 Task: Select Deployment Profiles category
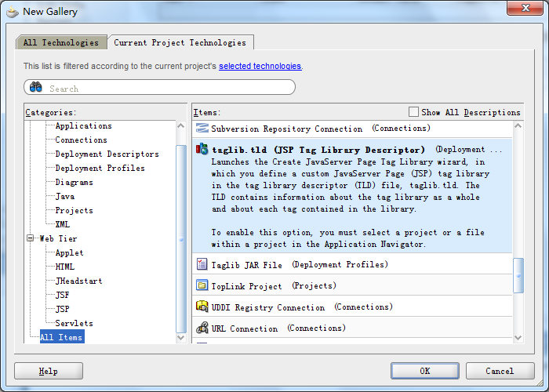click(x=100, y=168)
